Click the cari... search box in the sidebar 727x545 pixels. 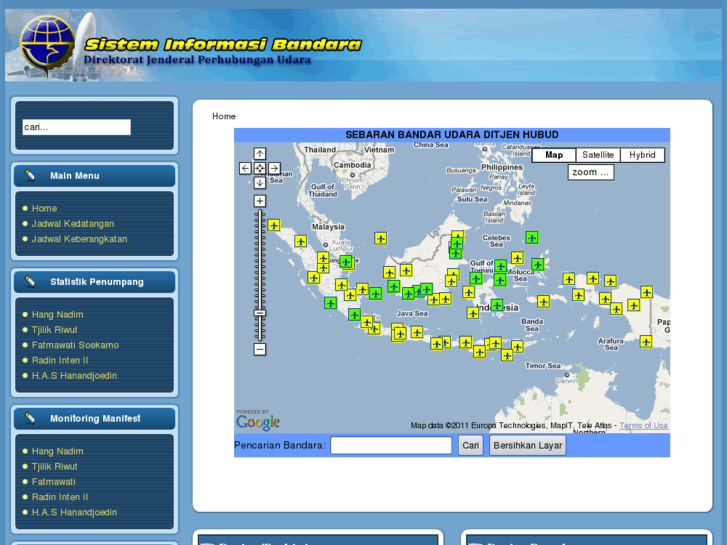[x=77, y=127]
